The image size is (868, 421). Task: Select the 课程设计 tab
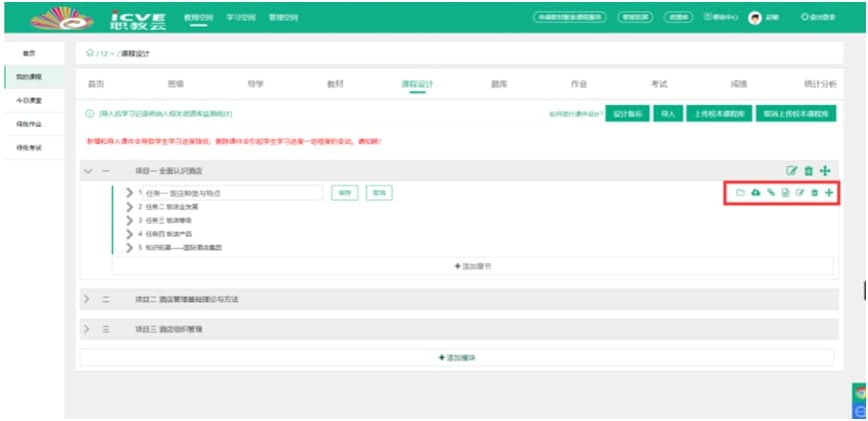[417, 84]
